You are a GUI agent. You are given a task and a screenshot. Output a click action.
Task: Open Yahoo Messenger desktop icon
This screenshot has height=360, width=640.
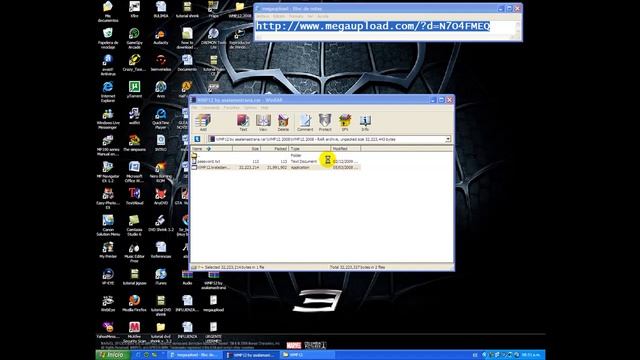coord(108,330)
